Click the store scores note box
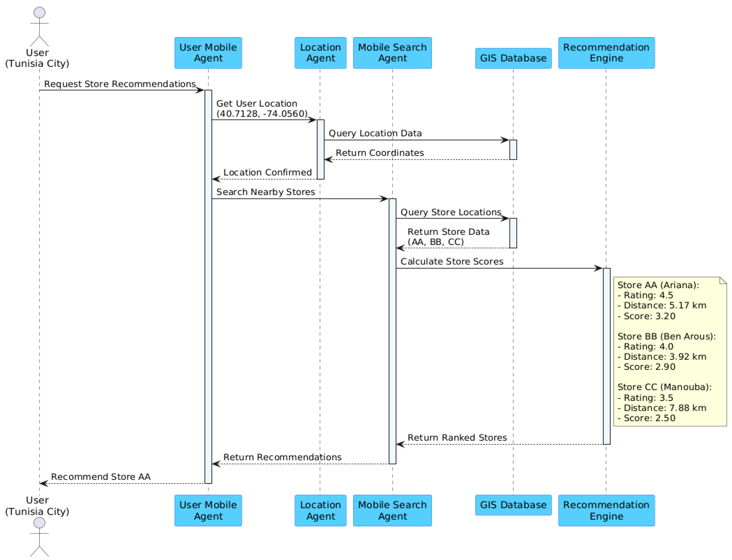This screenshot has width=732, height=560. 670,352
